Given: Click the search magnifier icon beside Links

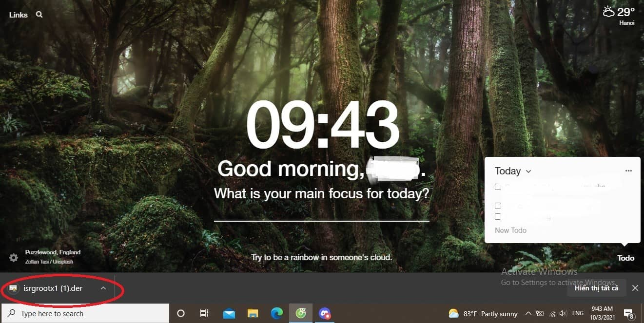Looking at the screenshot, I should (39, 15).
